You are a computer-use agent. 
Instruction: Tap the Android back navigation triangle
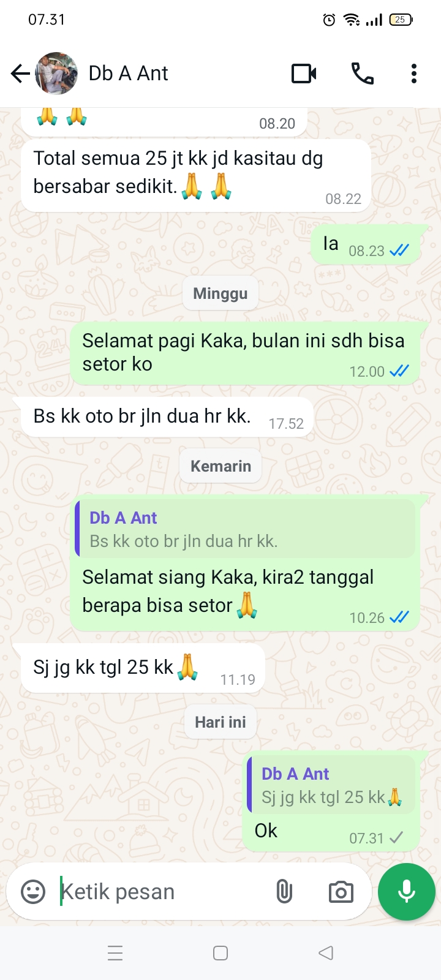pos(326,953)
